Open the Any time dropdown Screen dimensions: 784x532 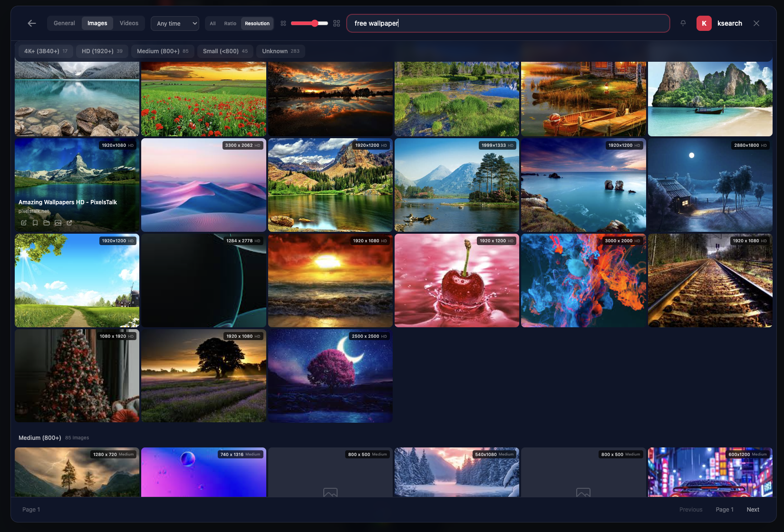pyautogui.click(x=174, y=23)
